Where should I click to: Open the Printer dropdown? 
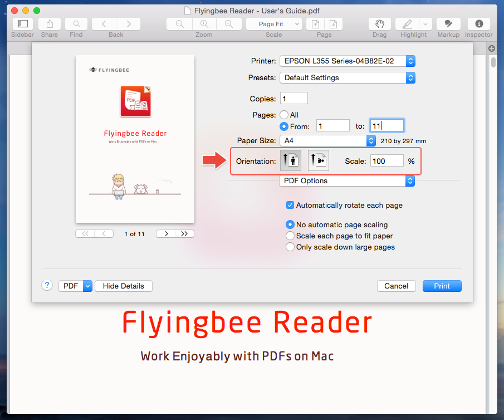pyautogui.click(x=348, y=61)
